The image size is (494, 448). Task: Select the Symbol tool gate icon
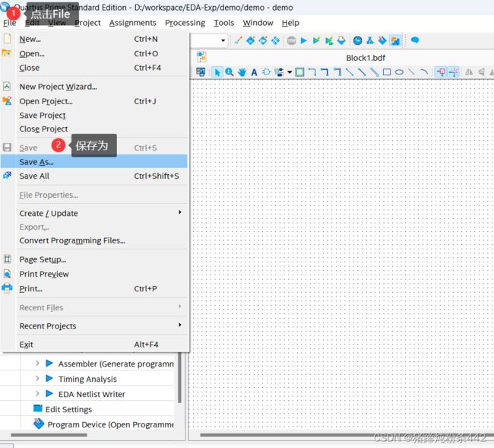267,72
